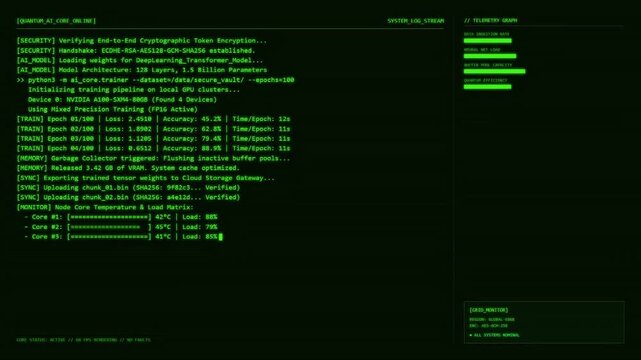
Task: Click the Quantum Efficiency progress bar
Action: click(487, 87)
